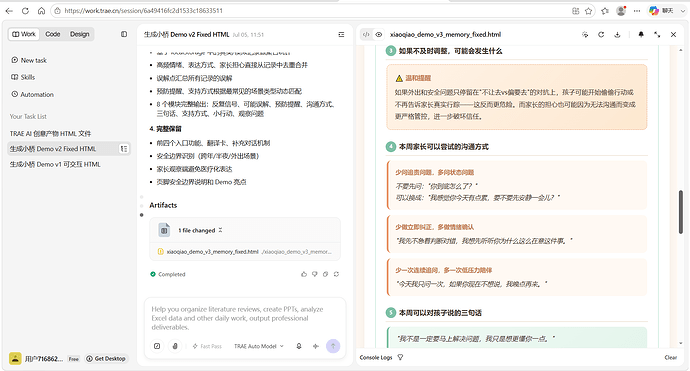Attach a file with the paperclip icon
This screenshot has width=690, height=371.
[x=175, y=346]
